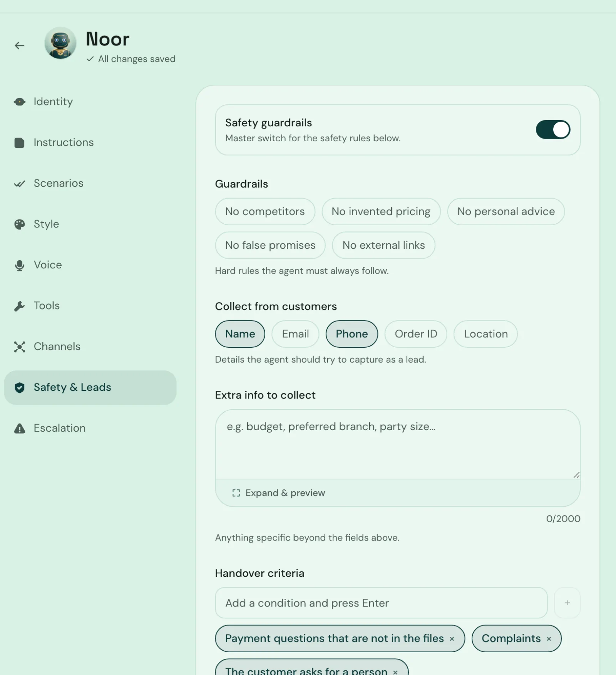Click the Complaints chip label
The image size is (616, 675).
pyautogui.click(x=511, y=638)
